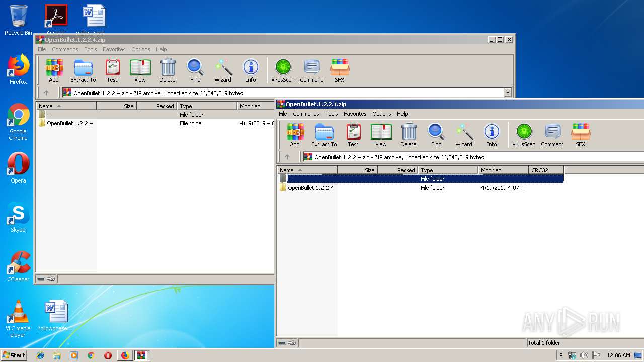This screenshot has height=362, width=644.
Task: Click Comment in the front WinRAR window
Action: [552, 136]
